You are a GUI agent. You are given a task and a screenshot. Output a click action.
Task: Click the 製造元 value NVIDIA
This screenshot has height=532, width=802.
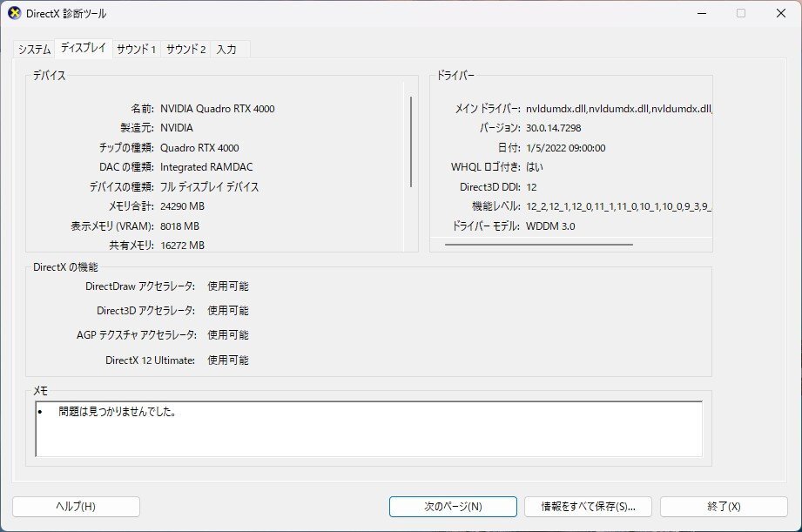click(177, 128)
